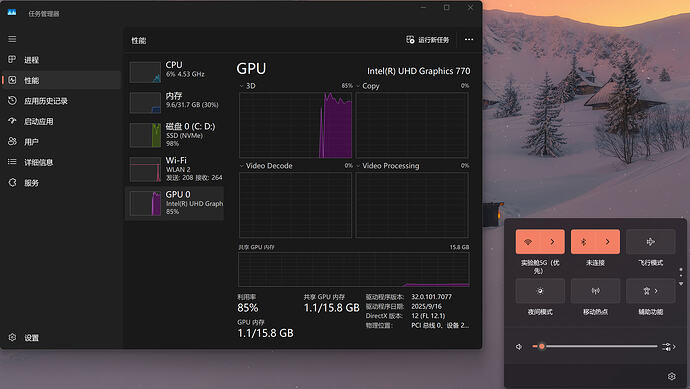Viewport: 690px width, 389px height.
Task: Toggle 飞行模式 (Airplane mode)
Action: click(650, 242)
